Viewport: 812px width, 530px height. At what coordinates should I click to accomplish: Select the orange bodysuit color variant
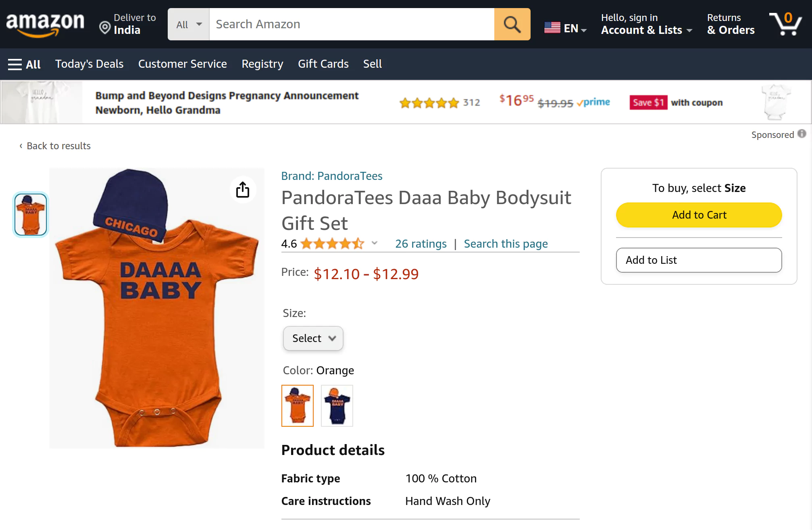coord(298,405)
